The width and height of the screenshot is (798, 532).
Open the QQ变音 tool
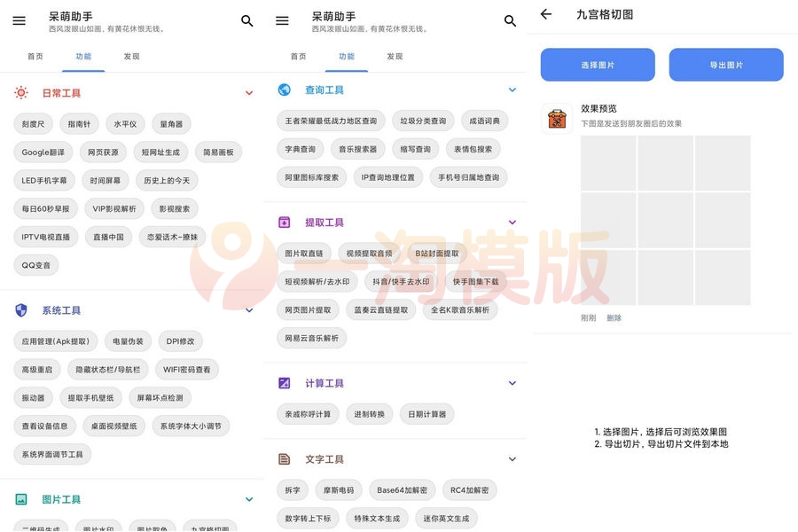36,265
